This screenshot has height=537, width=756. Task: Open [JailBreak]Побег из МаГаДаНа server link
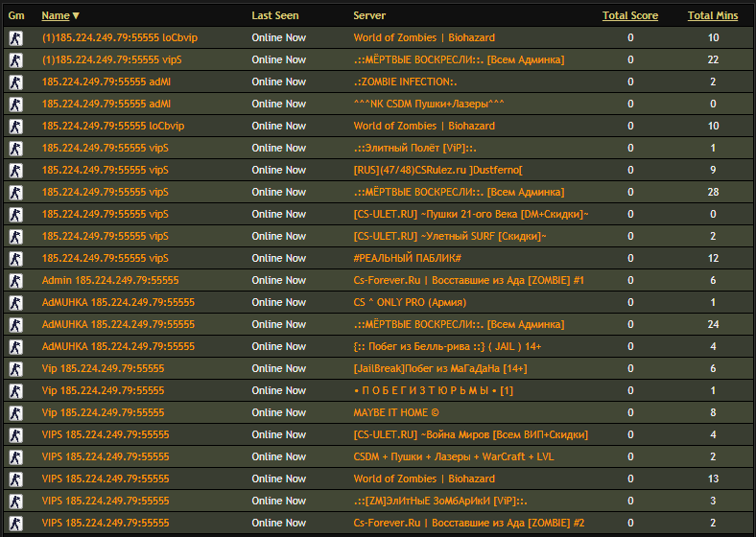440,369
